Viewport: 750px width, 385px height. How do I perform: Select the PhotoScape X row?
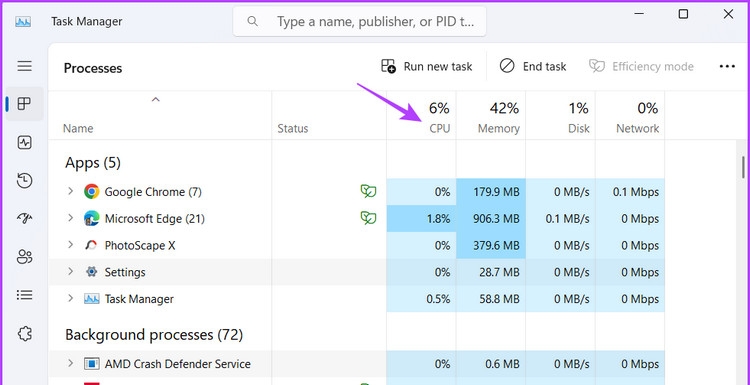click(x=356, y=245)
